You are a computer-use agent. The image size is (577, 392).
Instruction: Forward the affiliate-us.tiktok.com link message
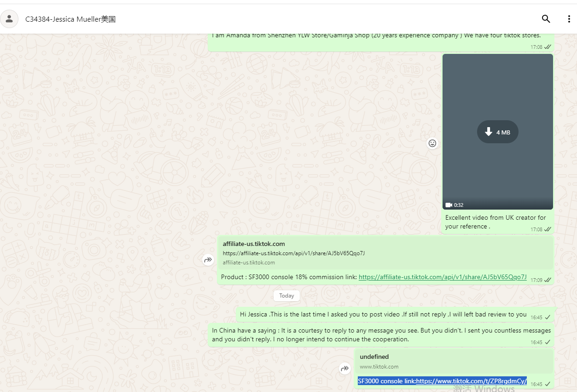(x=208, y=260)
